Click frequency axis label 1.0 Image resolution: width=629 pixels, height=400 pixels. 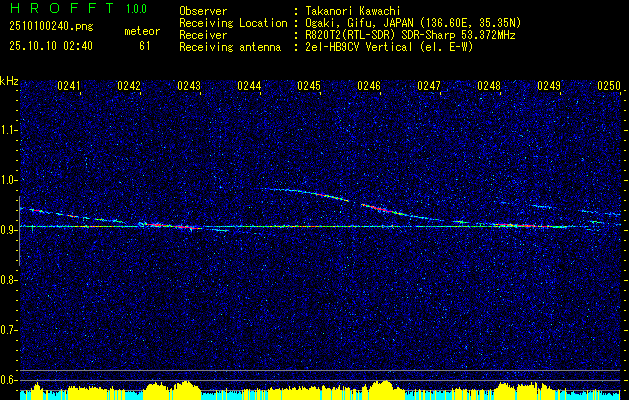(9, 180)
